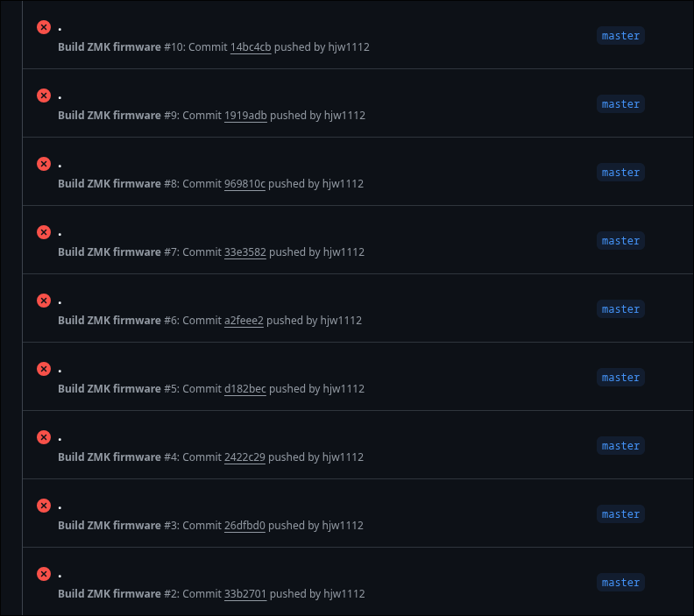This screenshot has width=694, height=616.
Task: Click master branch badge on run #6
Action: click(x=620, y=309)
